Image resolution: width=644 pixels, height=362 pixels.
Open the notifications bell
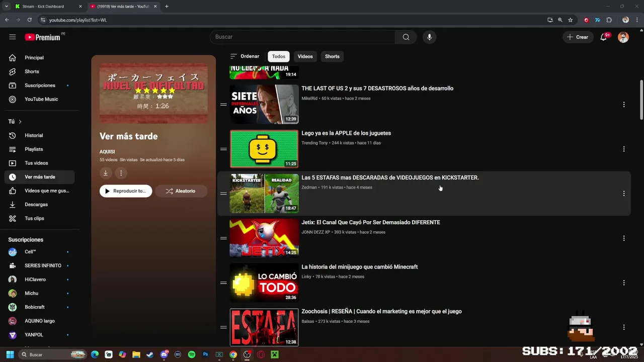(604, 37)
